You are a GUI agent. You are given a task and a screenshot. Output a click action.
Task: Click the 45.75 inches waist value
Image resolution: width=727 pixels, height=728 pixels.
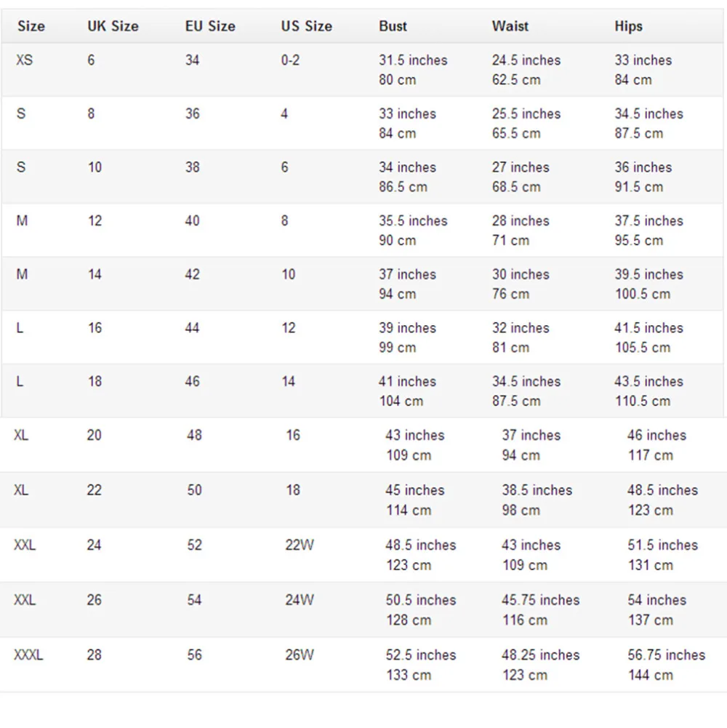pyautogui.click(x=540, y=600)
